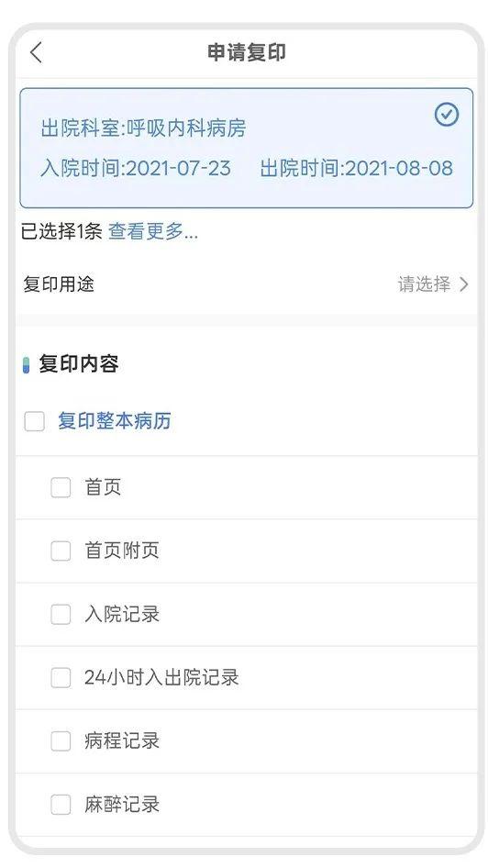Tap the 入院记录 item label
The height and width of the screenshot is (868, 488).
tap(122, 614)
